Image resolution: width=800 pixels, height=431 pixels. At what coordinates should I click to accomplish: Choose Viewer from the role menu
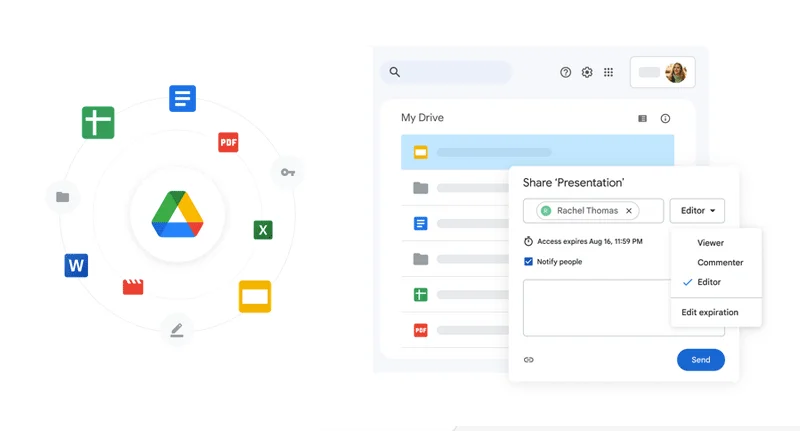(x=710, y=243)
